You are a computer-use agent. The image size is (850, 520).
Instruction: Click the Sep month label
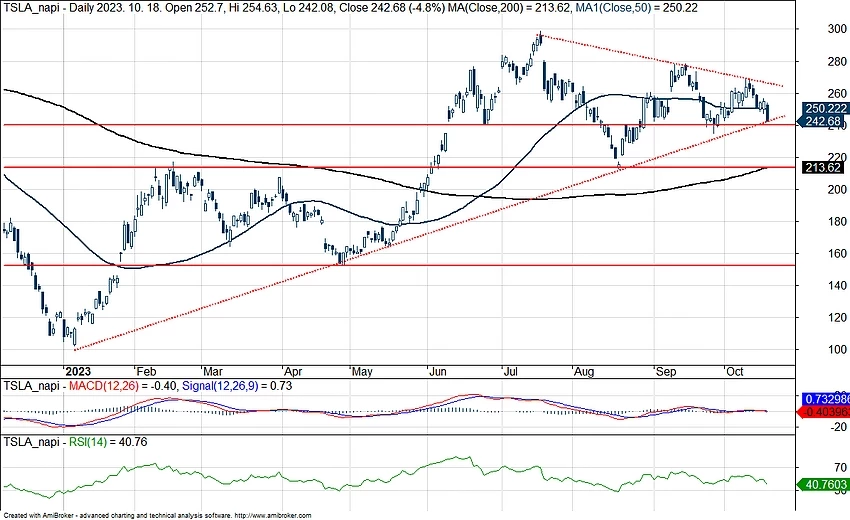(x=666, y=372)
